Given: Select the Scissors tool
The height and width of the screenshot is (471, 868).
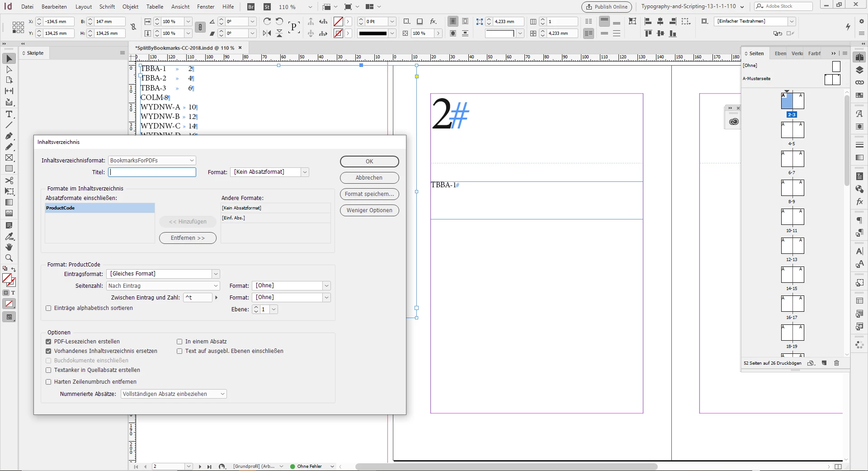Looking at the screenshot, I should coord(9,181).
